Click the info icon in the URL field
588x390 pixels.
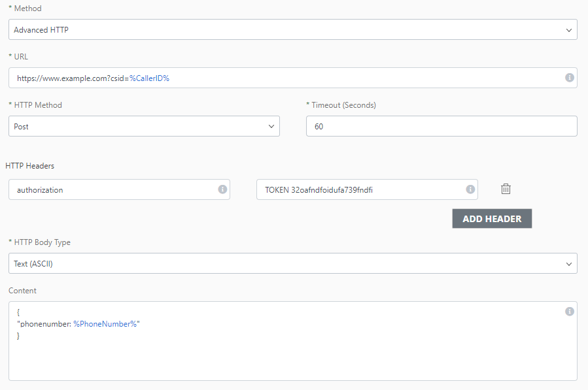[x=569, y=78]
